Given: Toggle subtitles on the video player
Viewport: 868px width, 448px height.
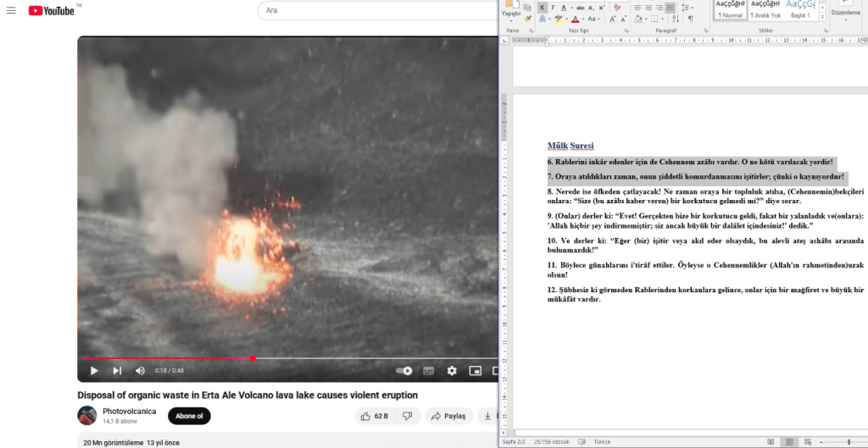Looking at the screenshot, I should (428, 370).
